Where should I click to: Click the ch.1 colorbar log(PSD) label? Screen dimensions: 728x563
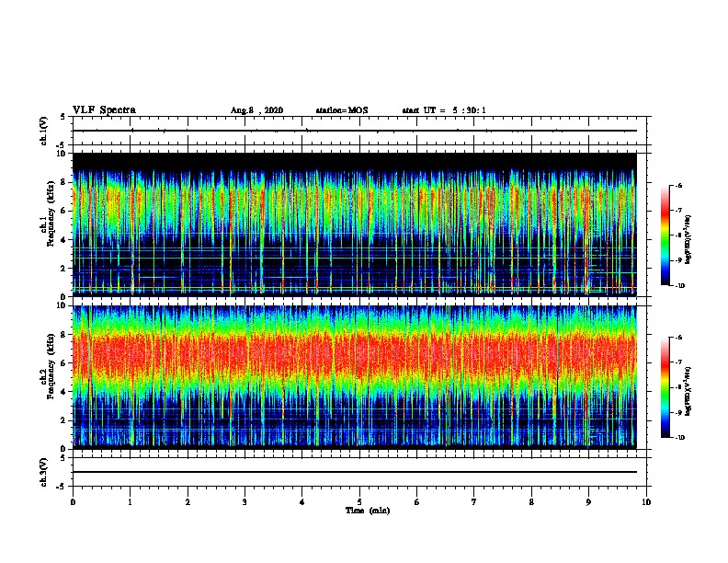click(688, 240)
